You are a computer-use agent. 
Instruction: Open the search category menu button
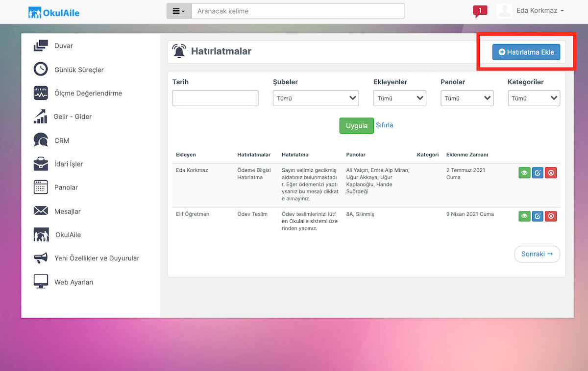[x=179, y=11]
